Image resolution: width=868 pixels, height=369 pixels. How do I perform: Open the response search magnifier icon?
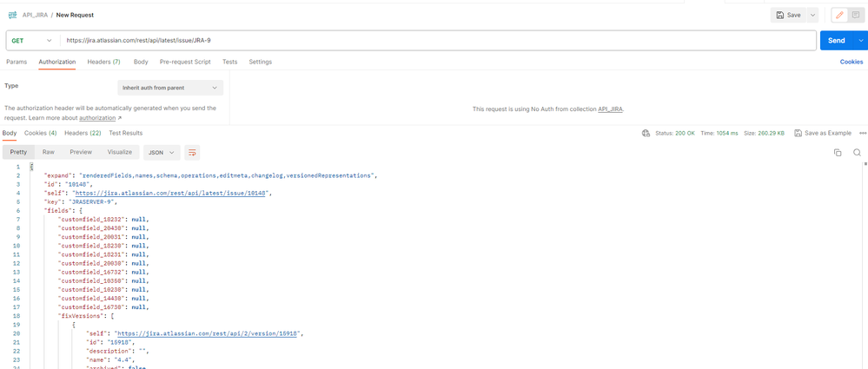[x=857, y=152]
